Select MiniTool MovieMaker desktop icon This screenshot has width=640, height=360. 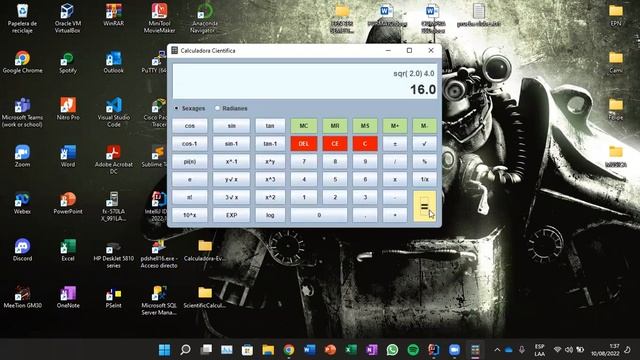(159, 18)
